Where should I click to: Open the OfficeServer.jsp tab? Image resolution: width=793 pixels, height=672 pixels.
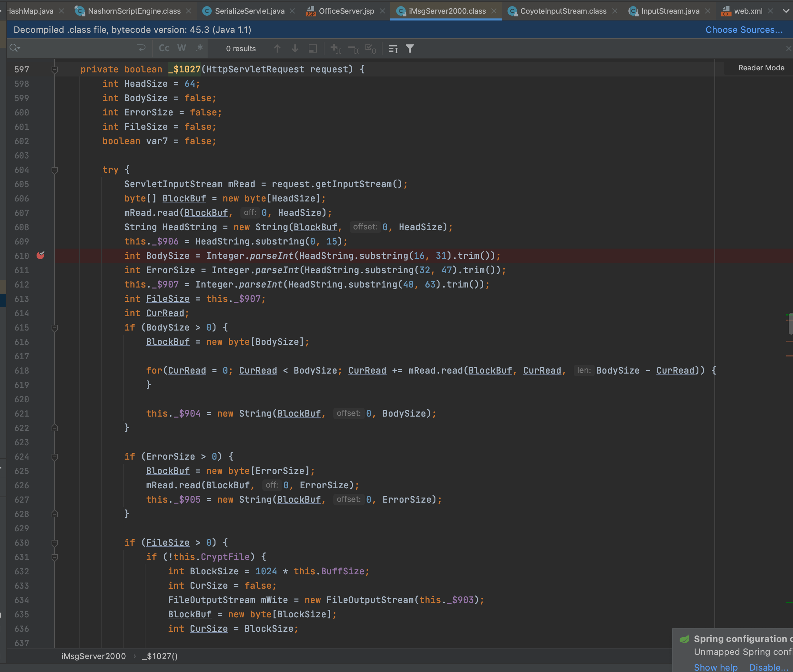pos(346,11)
